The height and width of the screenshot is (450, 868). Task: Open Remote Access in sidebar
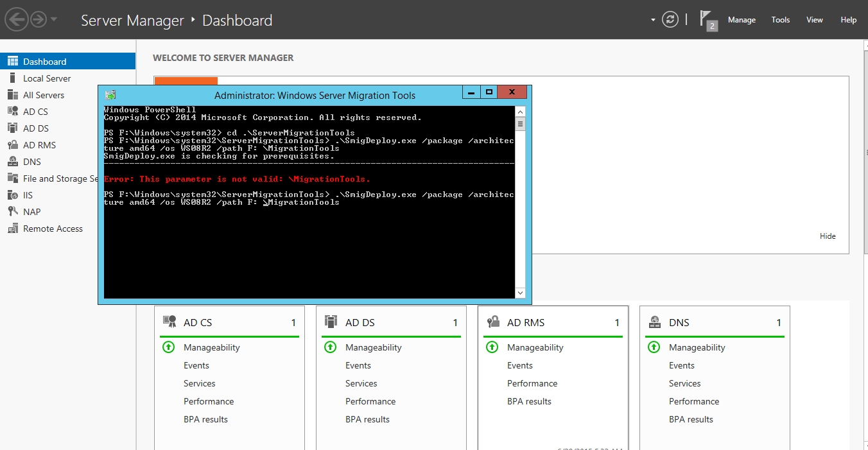[x=53, y=229]
